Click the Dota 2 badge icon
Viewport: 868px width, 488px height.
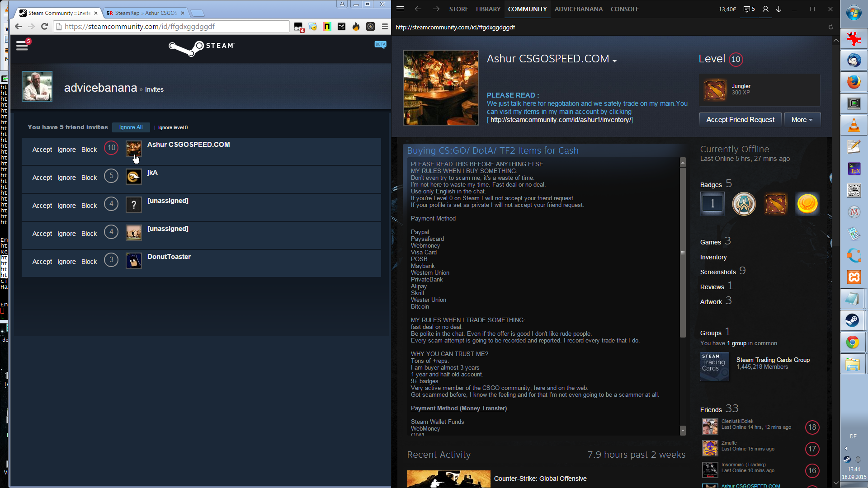click(775, 204)
